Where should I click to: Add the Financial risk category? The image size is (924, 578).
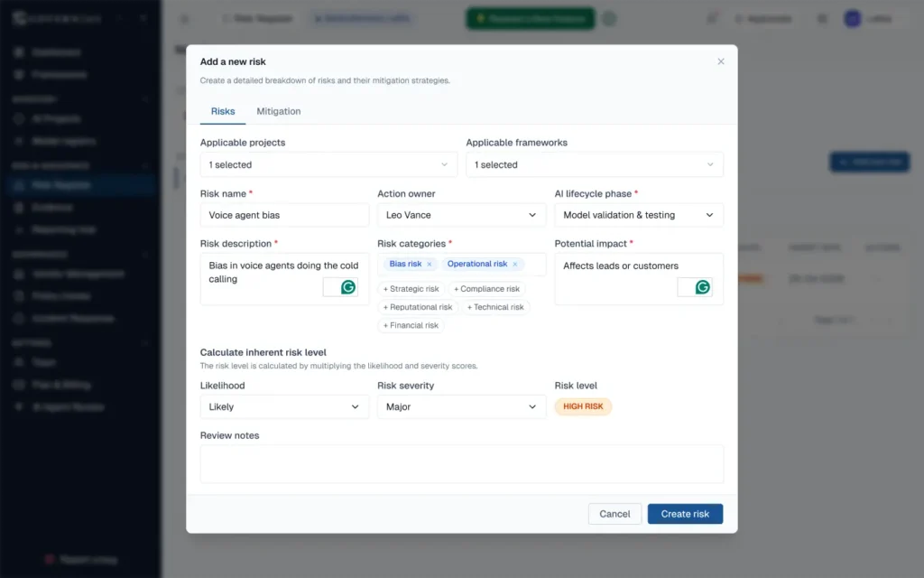[x=411, y=325]
